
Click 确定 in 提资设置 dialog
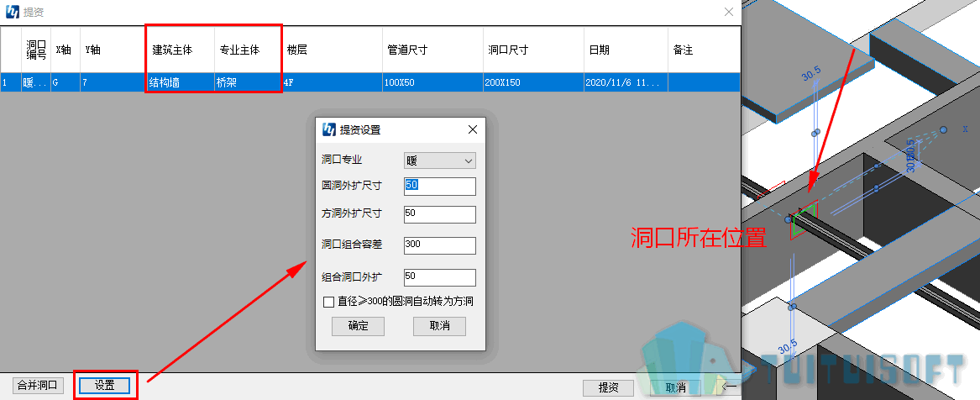[x=358, y=325]
